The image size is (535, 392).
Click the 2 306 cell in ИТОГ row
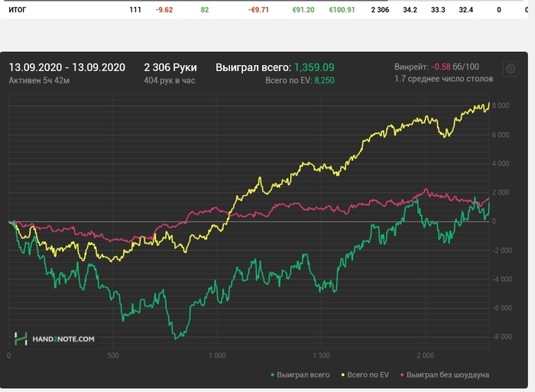[380, 10]
